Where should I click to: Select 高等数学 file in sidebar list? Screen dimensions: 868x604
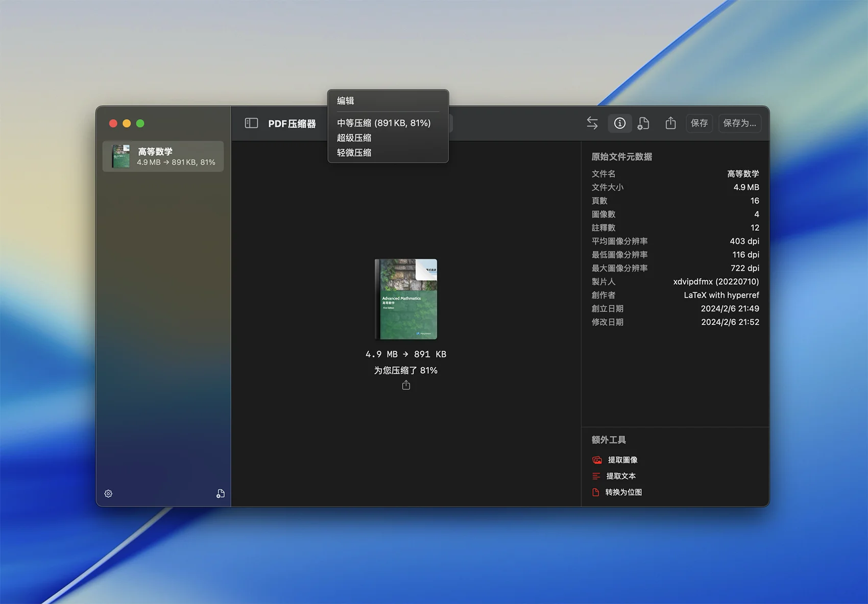(x=163, y=156)
